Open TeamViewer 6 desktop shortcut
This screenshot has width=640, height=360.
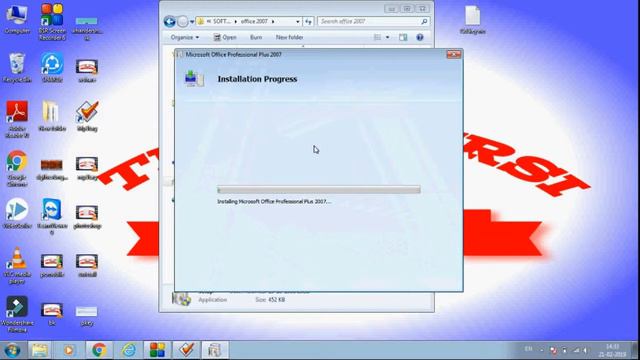(x=52, y=216)
